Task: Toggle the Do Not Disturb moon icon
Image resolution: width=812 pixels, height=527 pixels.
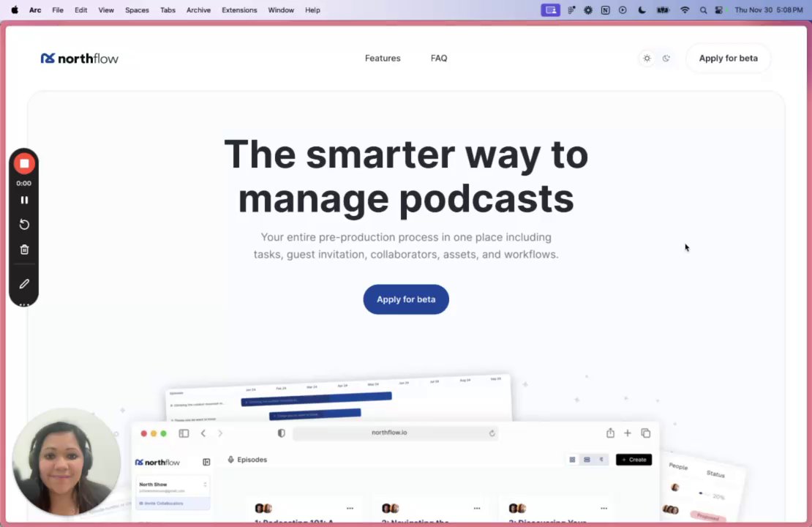Action: click(642, 10)
